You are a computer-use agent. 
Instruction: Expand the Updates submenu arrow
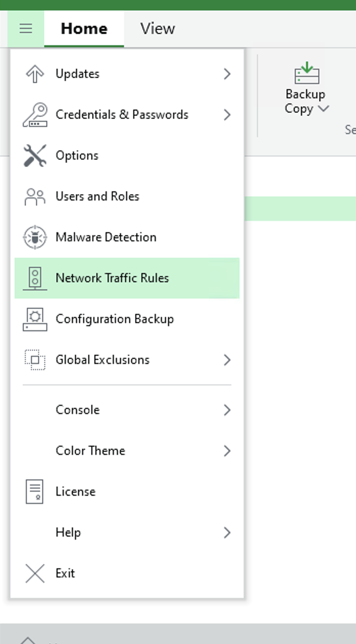click(x=227, y=74)
